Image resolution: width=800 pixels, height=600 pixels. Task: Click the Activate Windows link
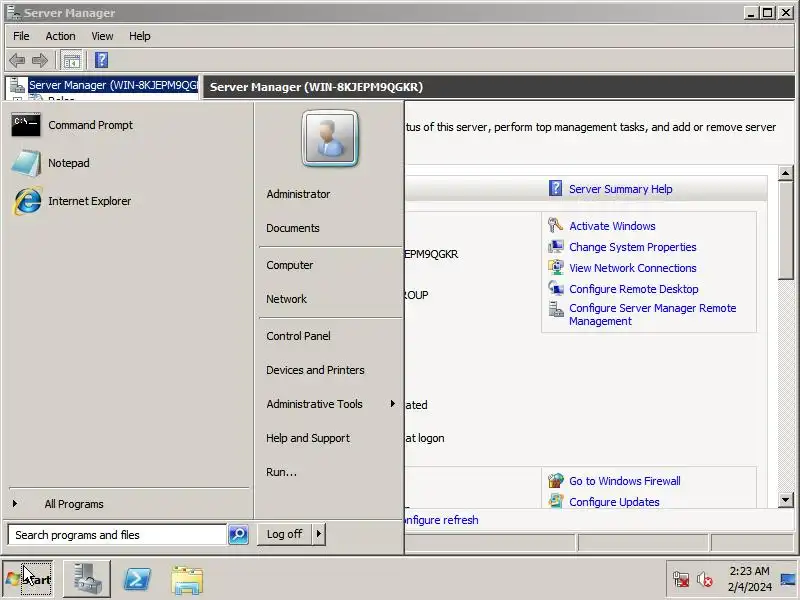[612, 226]
